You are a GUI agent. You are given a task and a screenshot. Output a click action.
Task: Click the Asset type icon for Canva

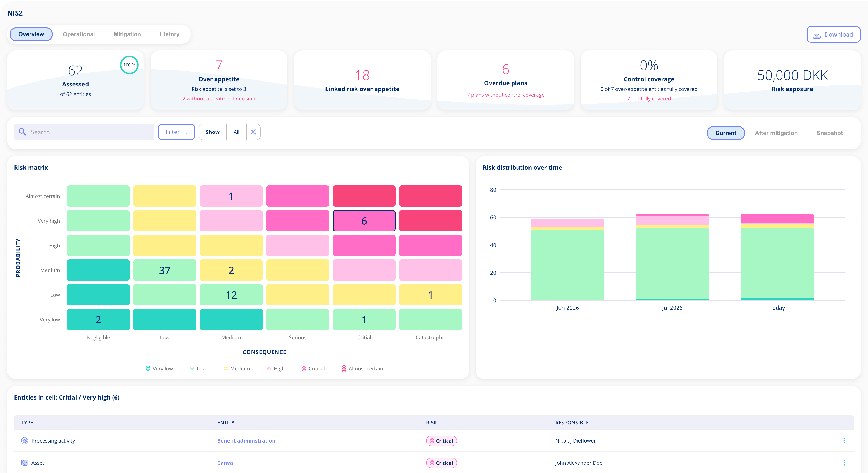coord(25,463)
